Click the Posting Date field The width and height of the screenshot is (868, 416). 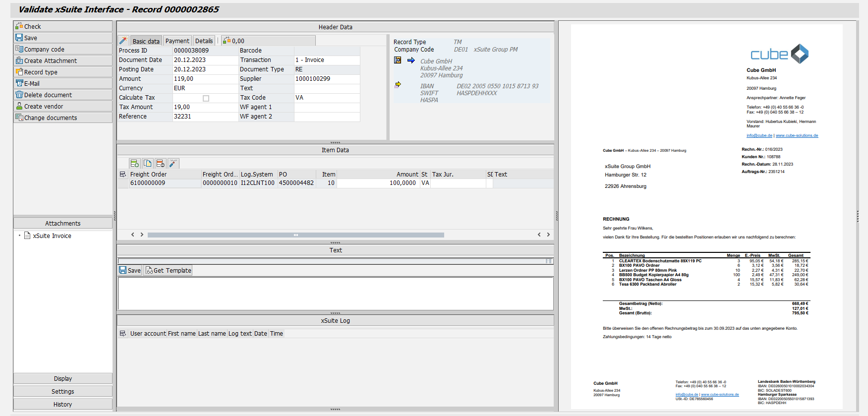pos(205,69)
